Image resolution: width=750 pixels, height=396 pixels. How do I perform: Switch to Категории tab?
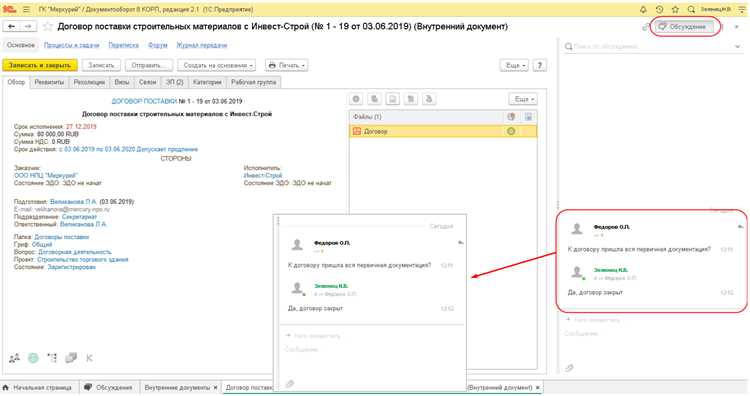(207, 82)
